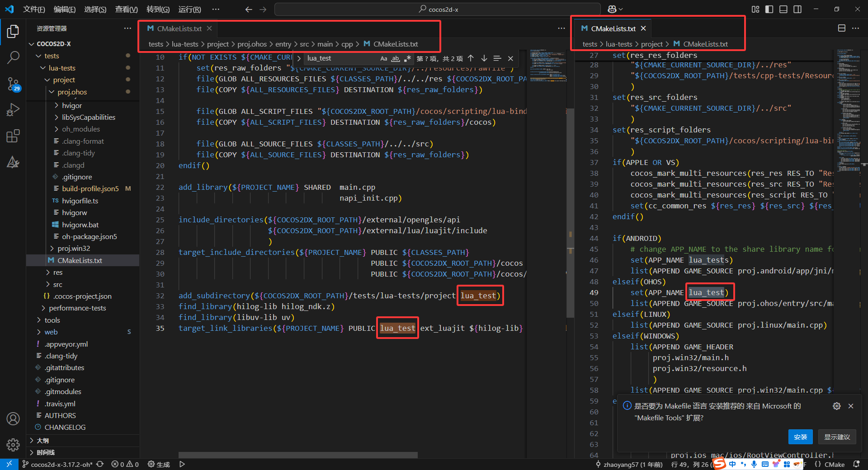Open the Search view in activity bar
The image size is (868, 470).
click(13, 57)
